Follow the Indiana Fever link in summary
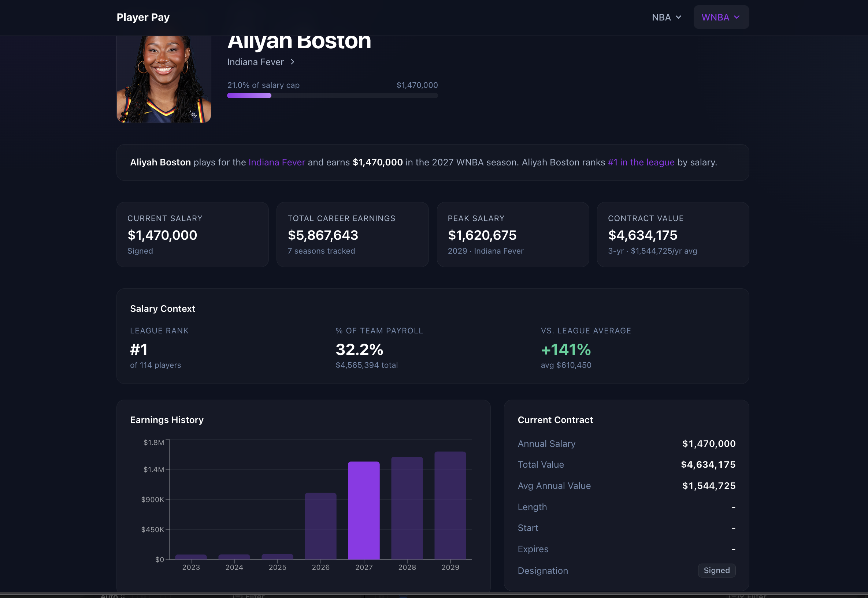Screen dimensions: 868x598 pos(277,162)
